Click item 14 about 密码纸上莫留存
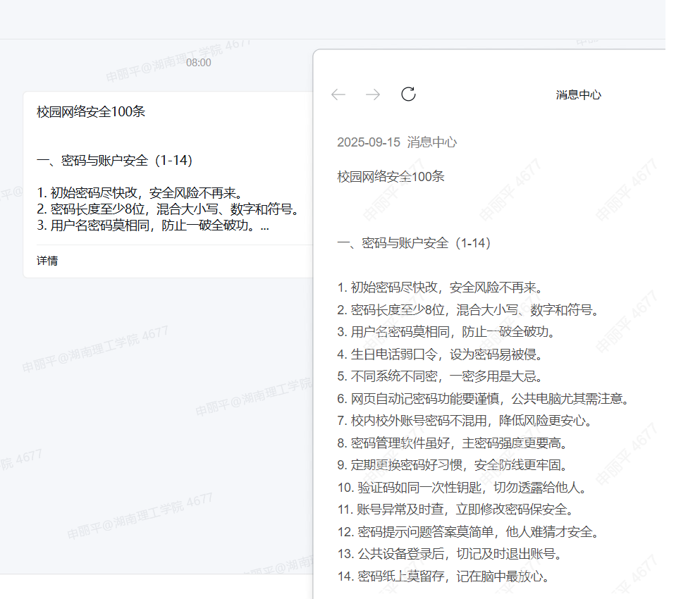Screen dimensions: 700x599 coord(443,576)
